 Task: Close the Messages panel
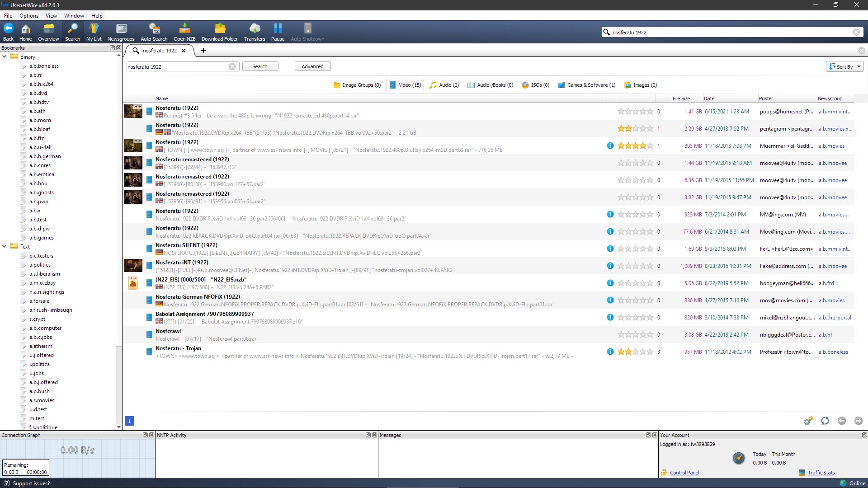click(655, 435)
